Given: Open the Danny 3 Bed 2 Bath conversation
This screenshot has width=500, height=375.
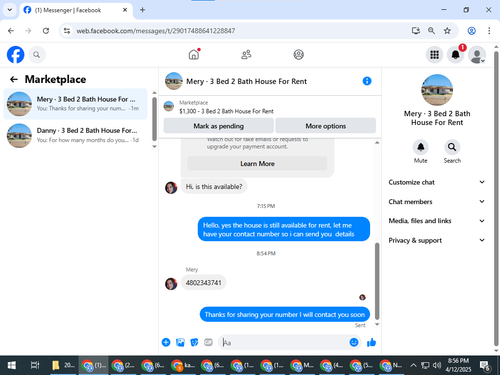Looking at the screenshot, I should pos(75,135).
